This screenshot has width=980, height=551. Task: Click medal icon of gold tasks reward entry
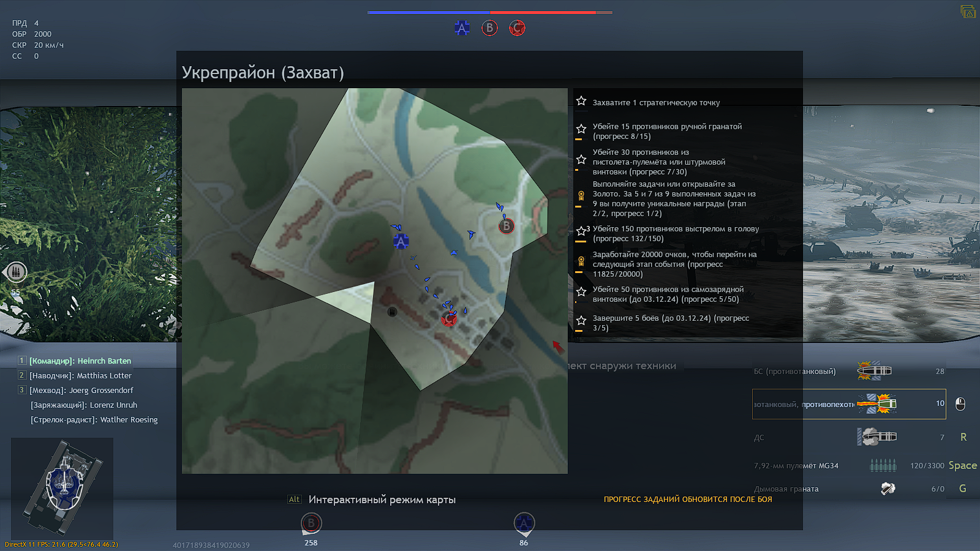(581, 196)
